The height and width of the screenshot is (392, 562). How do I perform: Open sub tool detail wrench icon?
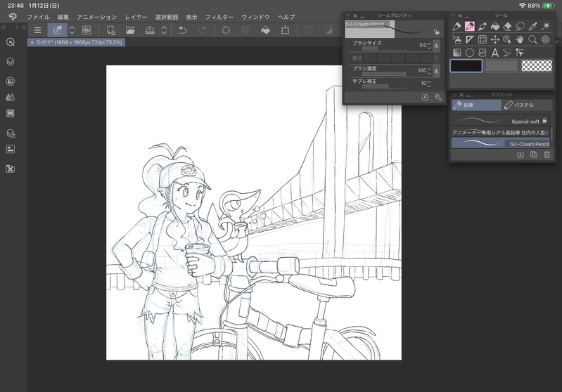click(x=438, y=98)
